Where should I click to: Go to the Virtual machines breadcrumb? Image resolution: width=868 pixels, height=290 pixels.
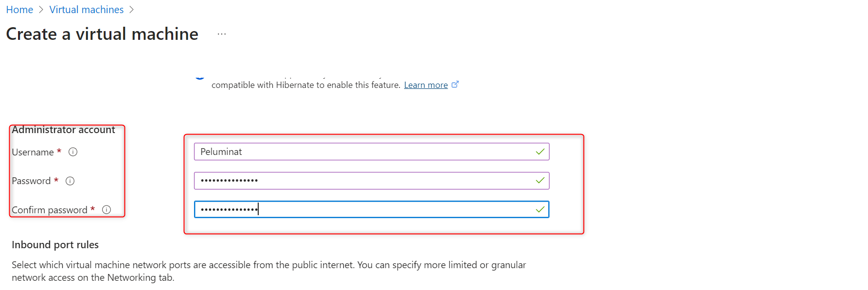(x=87, y=10)
